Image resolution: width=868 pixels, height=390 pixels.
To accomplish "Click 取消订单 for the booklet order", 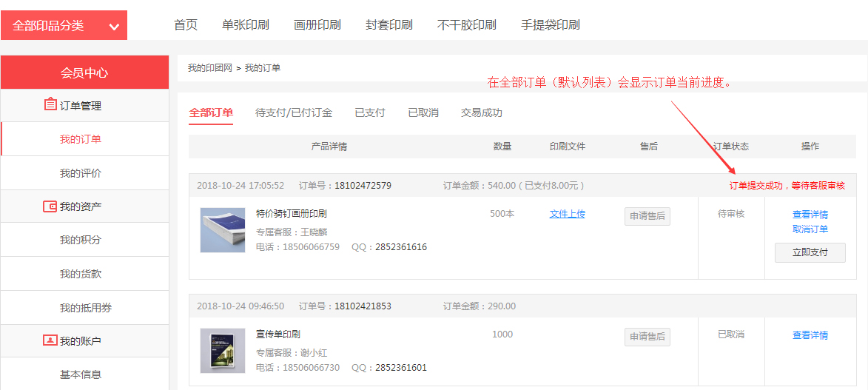I will [810, 229].
